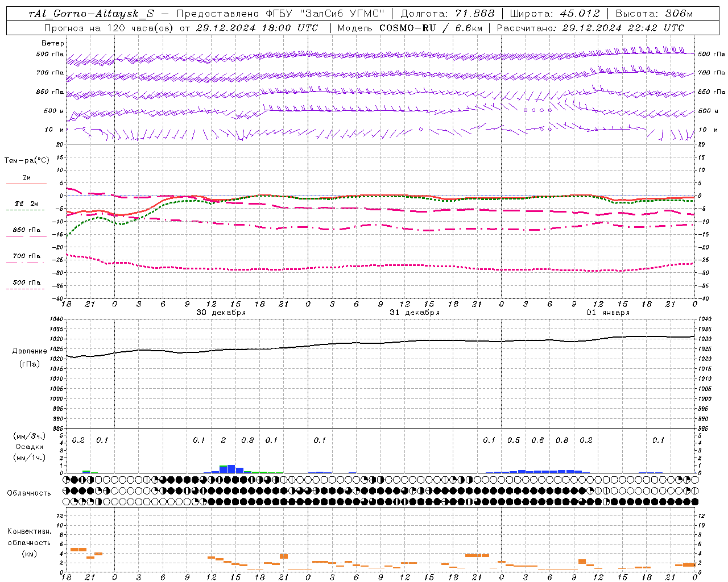Click the 30 декабря date label
The width and height of the screenshot is (728, 582).
tap(221, 313)
